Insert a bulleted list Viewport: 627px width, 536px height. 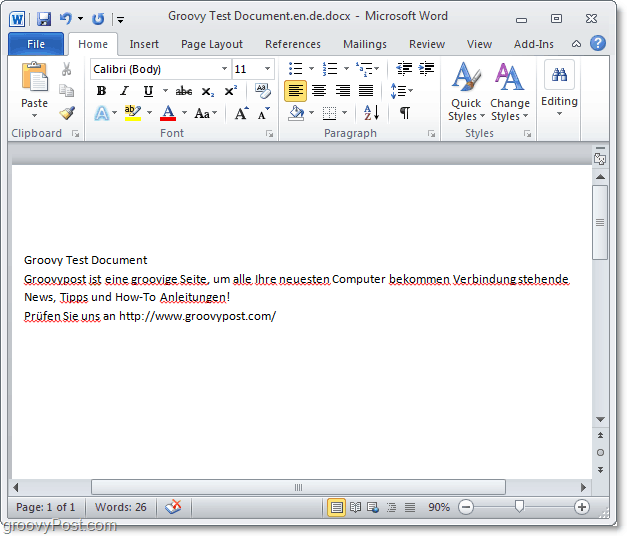(296, 69)
